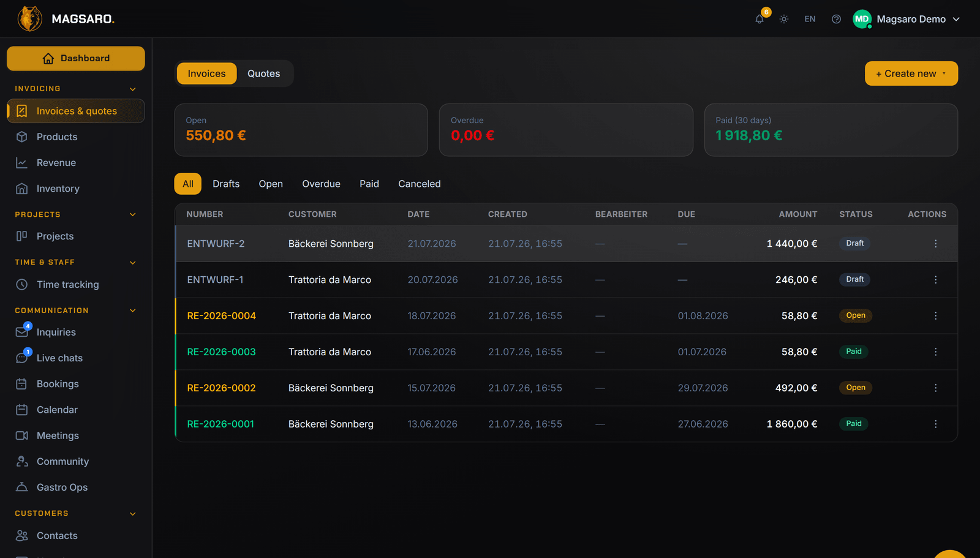
Task: Click the Magsaro fox logo
Action: 29,19
